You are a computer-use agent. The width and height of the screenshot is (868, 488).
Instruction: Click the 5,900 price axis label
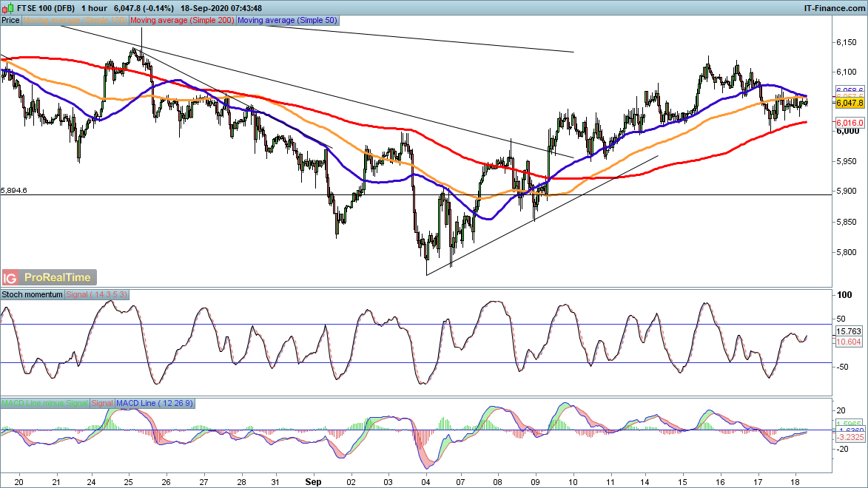(847, 192)
